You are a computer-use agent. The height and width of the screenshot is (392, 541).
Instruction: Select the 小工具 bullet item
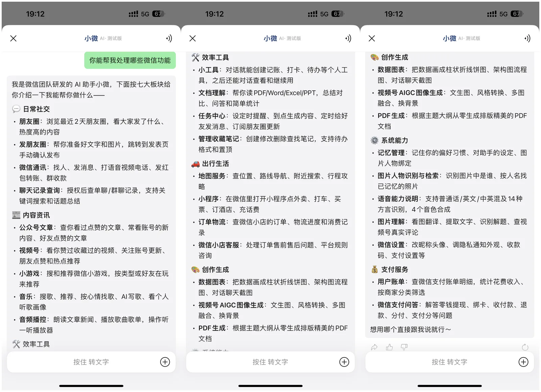point(270,75)
